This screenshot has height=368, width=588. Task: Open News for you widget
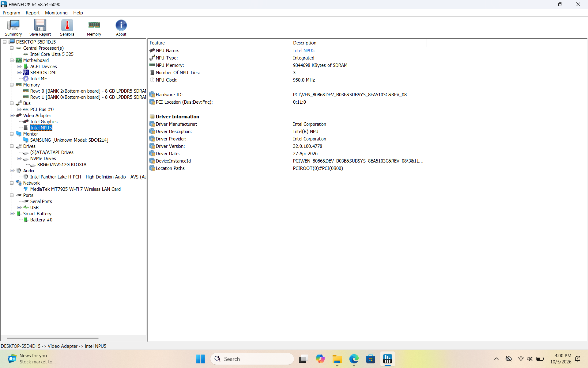pyautogui.click(x=32, y=359)
